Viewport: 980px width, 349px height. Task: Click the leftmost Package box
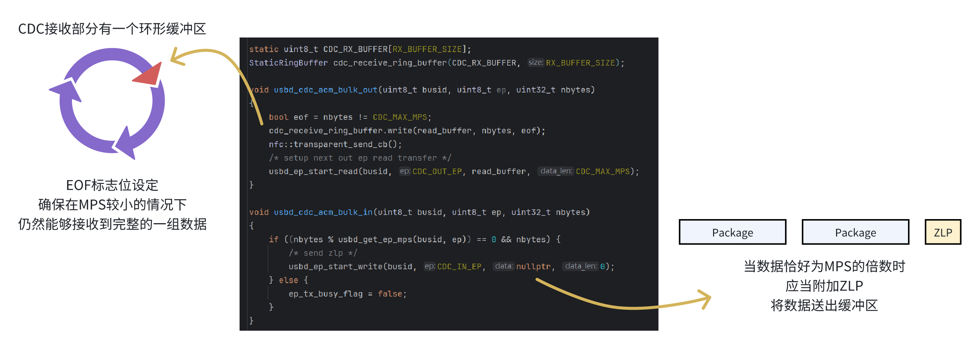pyautogui.click(x=732, y=232)
